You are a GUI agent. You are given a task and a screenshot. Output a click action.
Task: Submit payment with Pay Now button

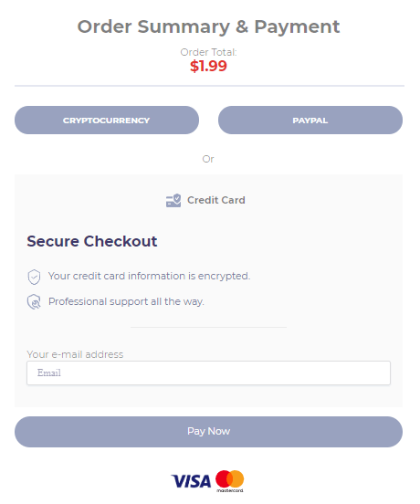[x=208, y=432]
